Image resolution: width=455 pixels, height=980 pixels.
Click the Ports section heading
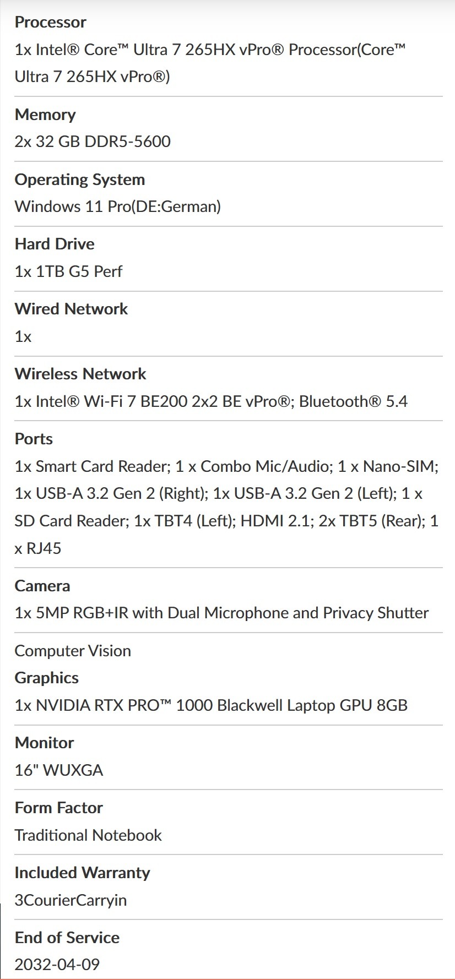pyautogui.click(x=34, y=439)
